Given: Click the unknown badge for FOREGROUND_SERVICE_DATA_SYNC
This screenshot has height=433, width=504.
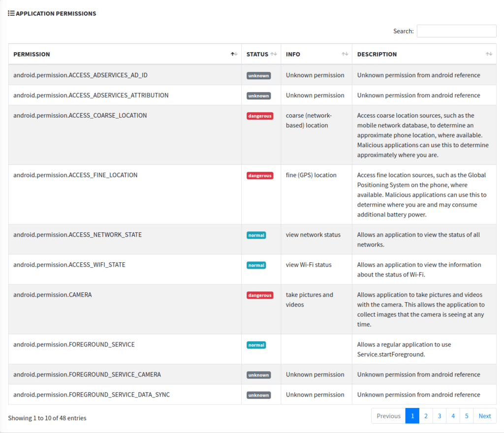Looking at the screenshot, I should click(x=259, y=395).
